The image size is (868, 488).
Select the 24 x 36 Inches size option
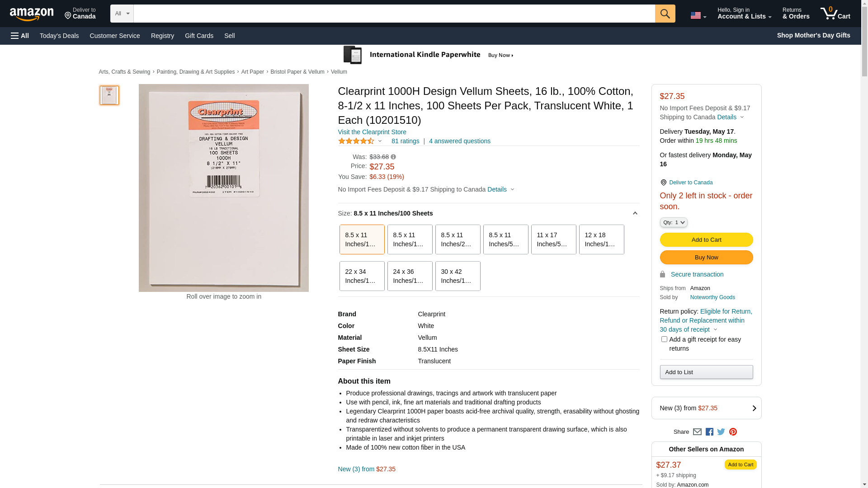pos(410,276)
